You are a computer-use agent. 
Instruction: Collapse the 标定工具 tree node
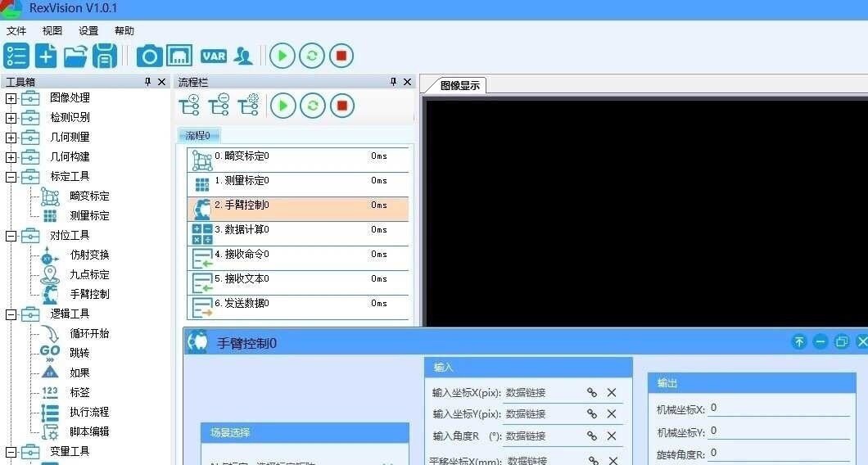pos(11,177)
